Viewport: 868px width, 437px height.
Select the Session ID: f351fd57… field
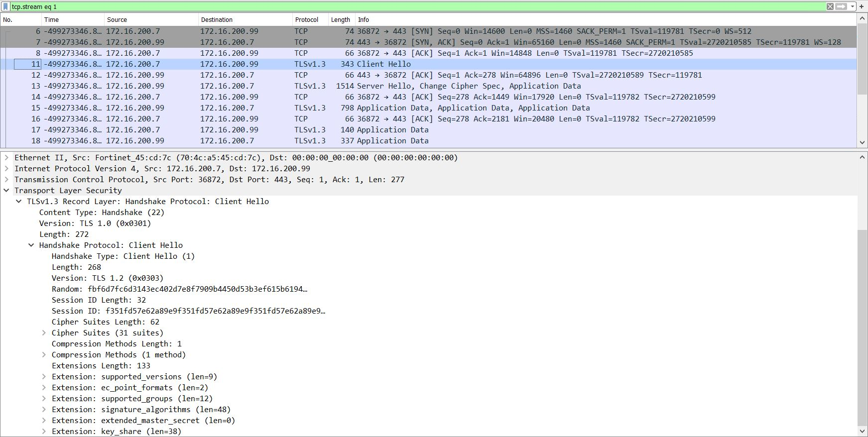tap(188, 311)
